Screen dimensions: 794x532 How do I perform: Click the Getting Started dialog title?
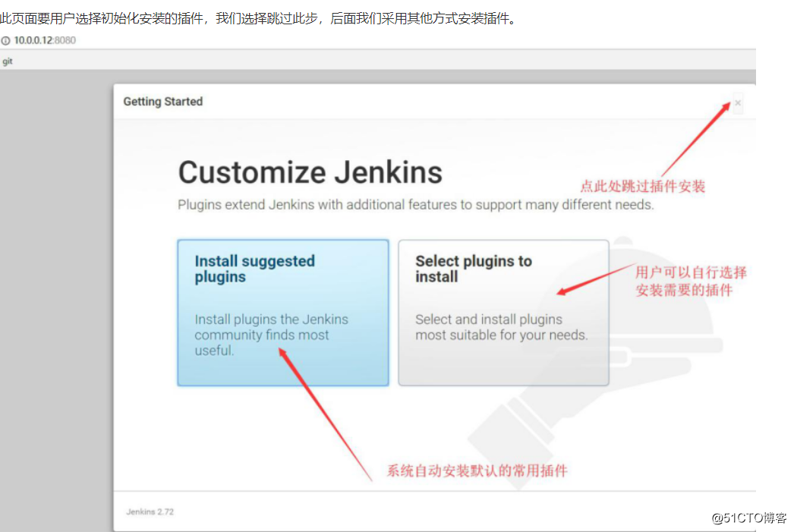pyautogui.click(x=163, y=102)
